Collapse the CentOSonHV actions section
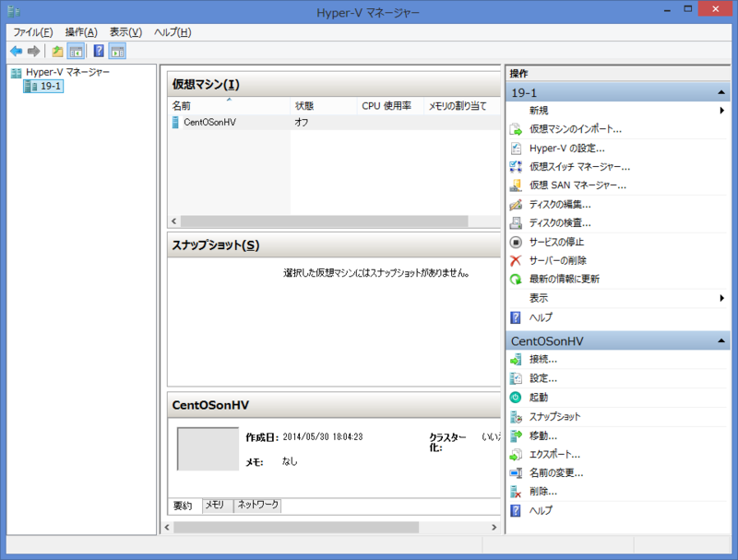Screen dimensions: 738x560 click(720, 340)
